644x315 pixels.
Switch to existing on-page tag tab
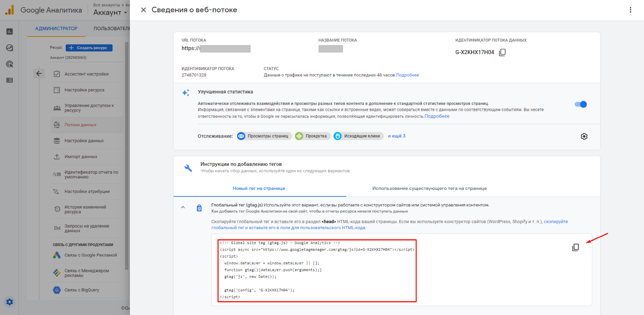pos(429,188)
